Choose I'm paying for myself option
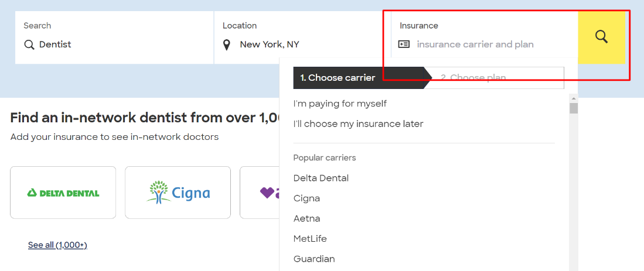 (x=340, y=104)
